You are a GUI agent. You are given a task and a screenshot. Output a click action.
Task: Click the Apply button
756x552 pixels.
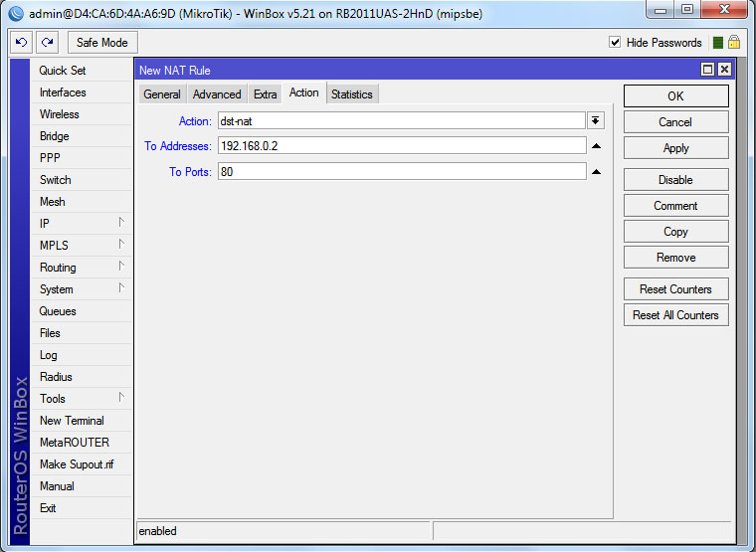click(x=675, y=148)
